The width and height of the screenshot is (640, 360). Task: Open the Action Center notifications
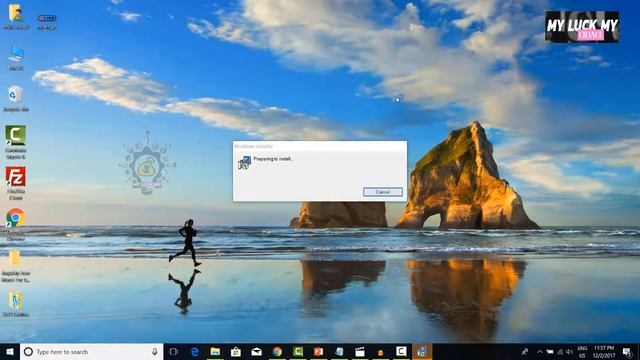click(627, 351)
